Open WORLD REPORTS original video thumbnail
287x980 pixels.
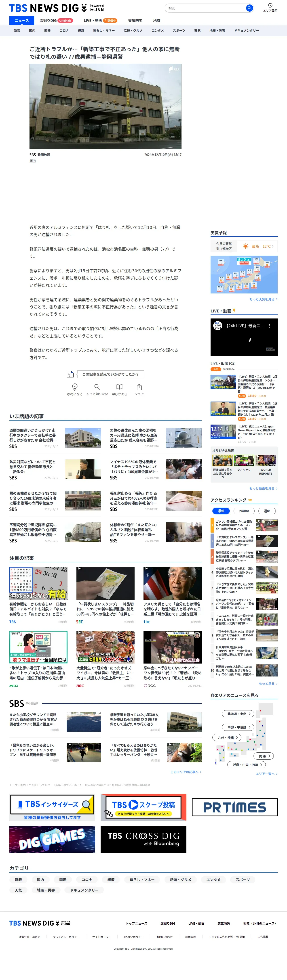(x=266, y=460)
